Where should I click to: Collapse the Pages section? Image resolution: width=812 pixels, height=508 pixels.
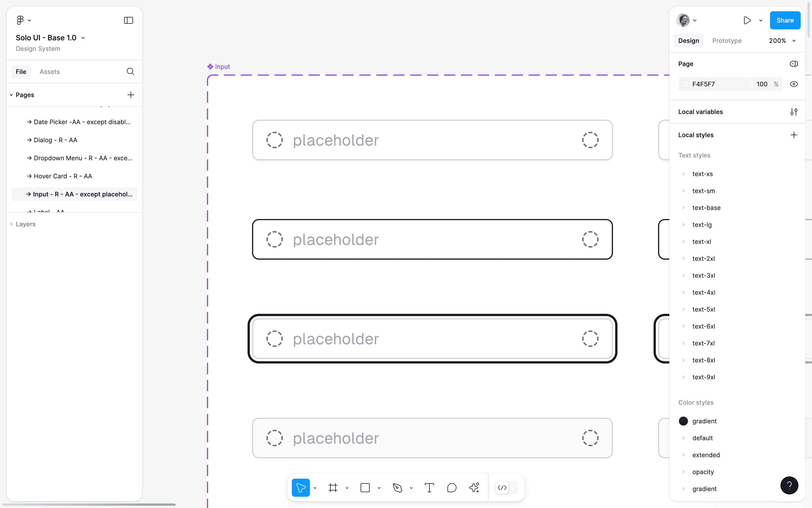(11, 95)
